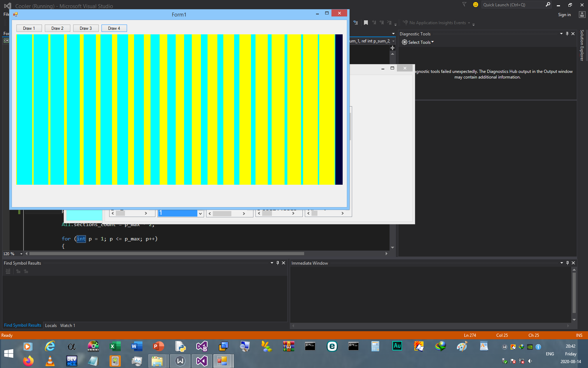The height and width of the screenshot is (368, 588).
Task: Switch to the Locals tab
Action: pos(51,326)
